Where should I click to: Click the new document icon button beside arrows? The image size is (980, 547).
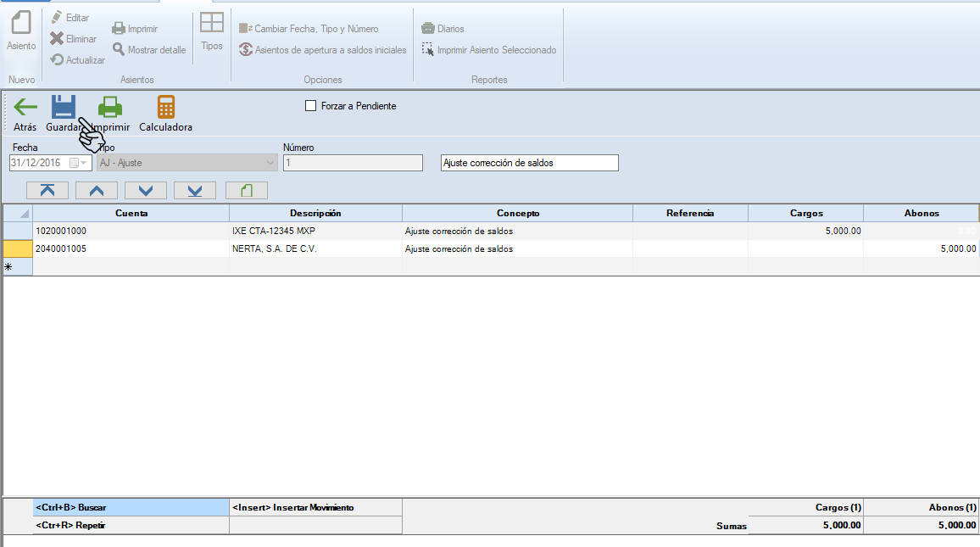coord(246,190)
